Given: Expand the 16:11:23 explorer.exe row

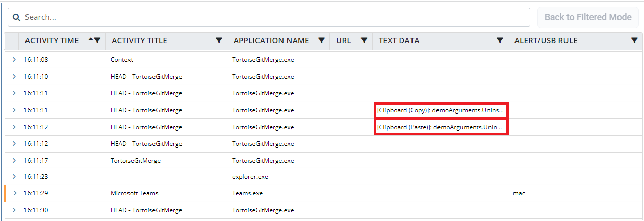Looking at the screenshot, I should [x=14, y=177].
